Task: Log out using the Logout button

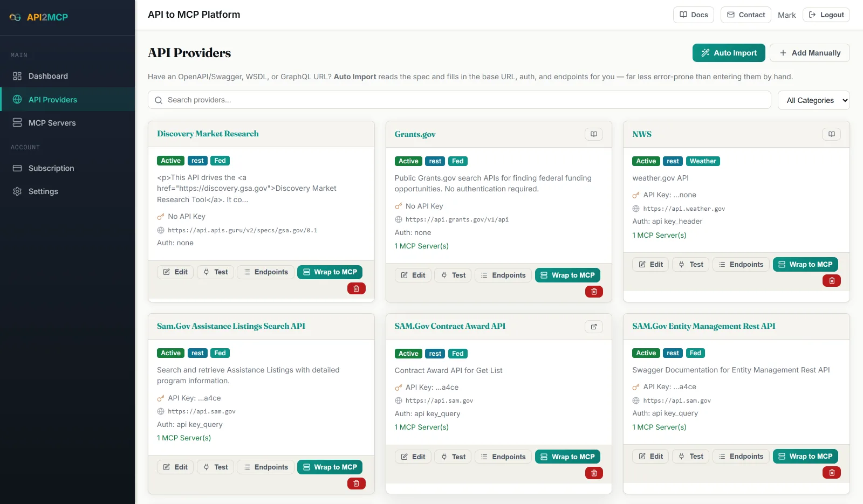Action: [x=826, y=15]
